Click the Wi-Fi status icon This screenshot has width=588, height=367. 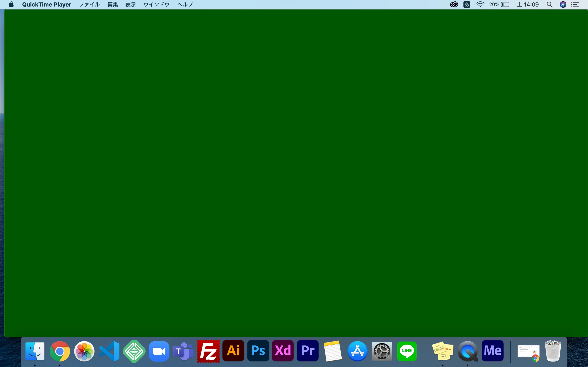(480, 4)
